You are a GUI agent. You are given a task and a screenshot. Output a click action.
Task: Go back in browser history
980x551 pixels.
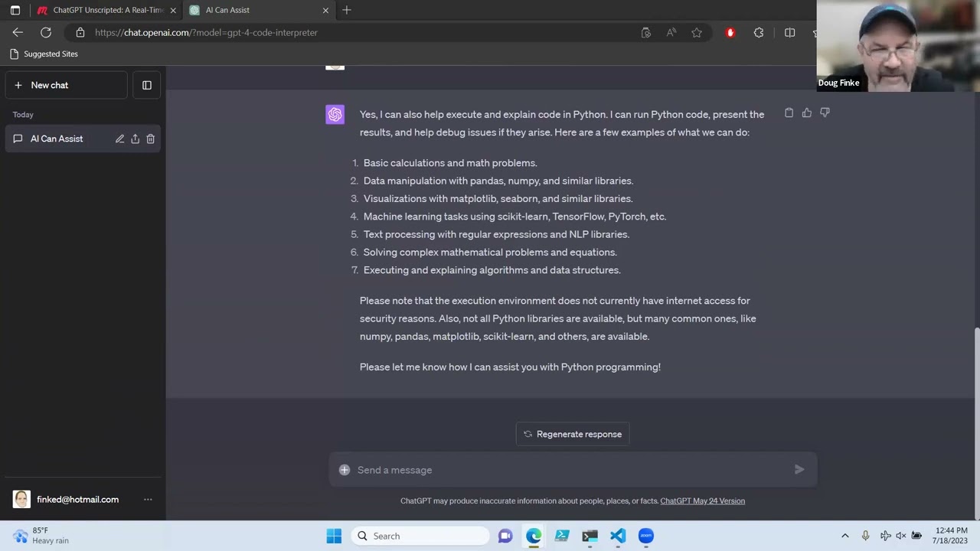[x=18, y=32]
